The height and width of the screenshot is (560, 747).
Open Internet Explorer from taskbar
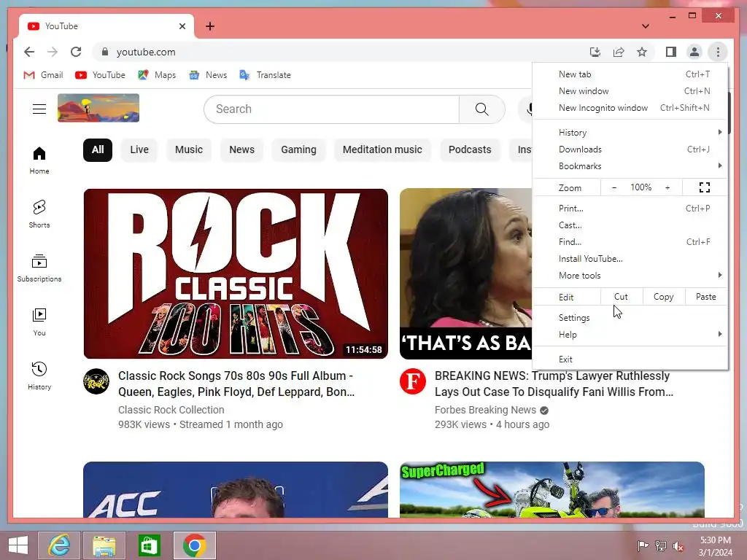(x=59, y=545)
